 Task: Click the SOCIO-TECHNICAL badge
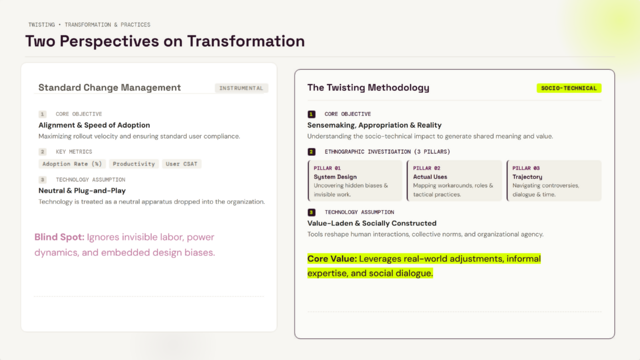pyautogui.click(x=569, y=88)
